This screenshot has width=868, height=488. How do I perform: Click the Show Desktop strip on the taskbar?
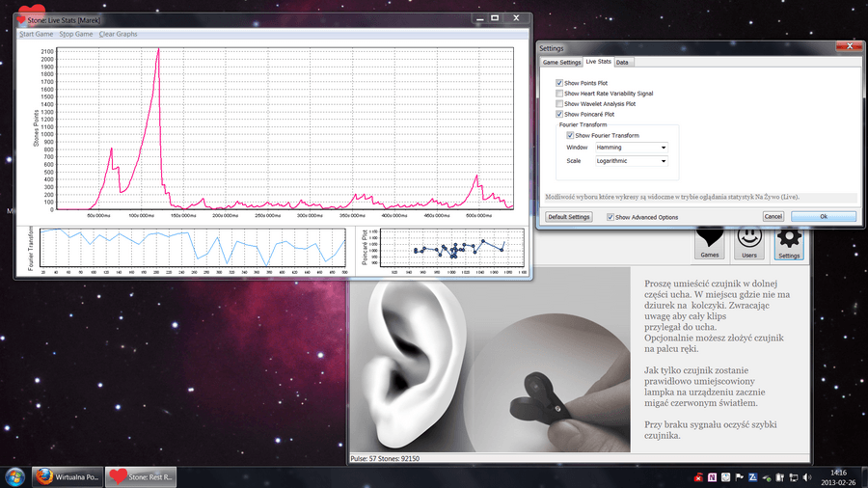pyautogui.click(x=864, y=477)
